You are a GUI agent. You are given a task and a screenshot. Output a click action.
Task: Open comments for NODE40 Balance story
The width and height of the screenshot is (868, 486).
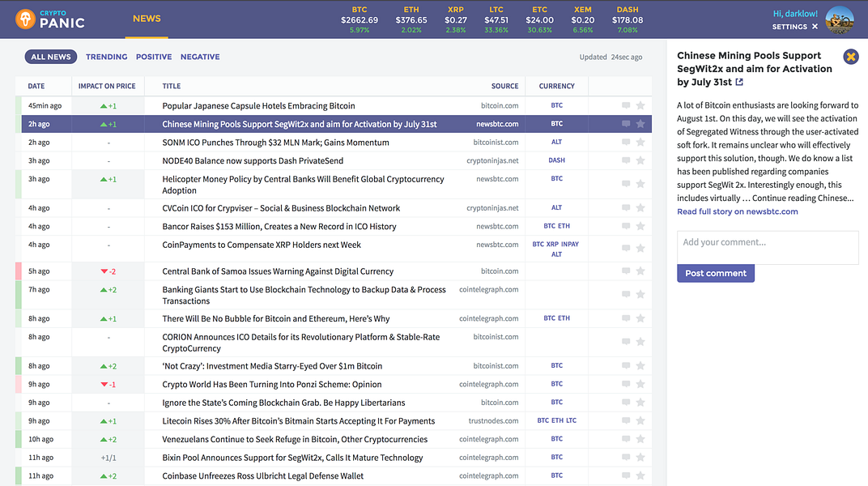pyautogui.click(x=626, y=160)
